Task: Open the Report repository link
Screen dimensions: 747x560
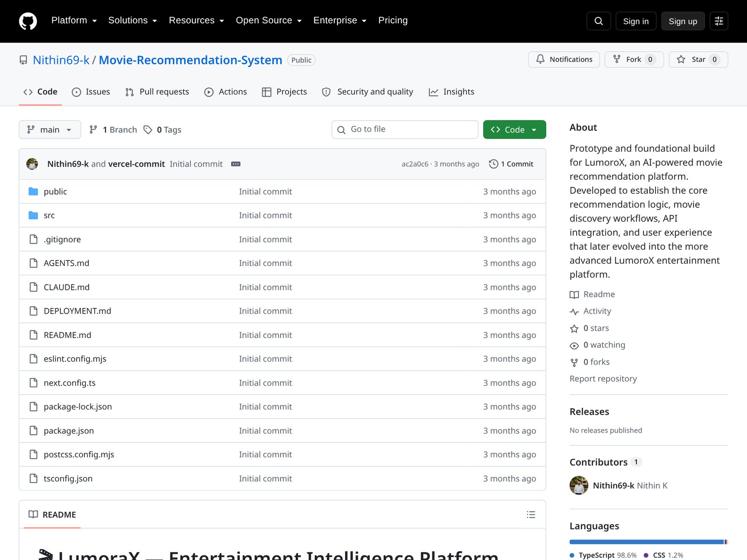Action: click(x=603, y=378)
